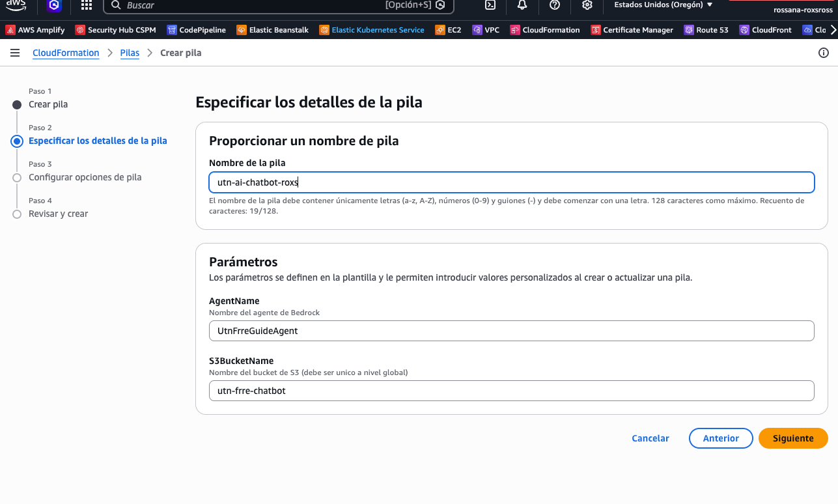838x504 pixels.
Task: Click the Amazon Q icon in search box
Action: pyautogui.click(x=441, y=5)
